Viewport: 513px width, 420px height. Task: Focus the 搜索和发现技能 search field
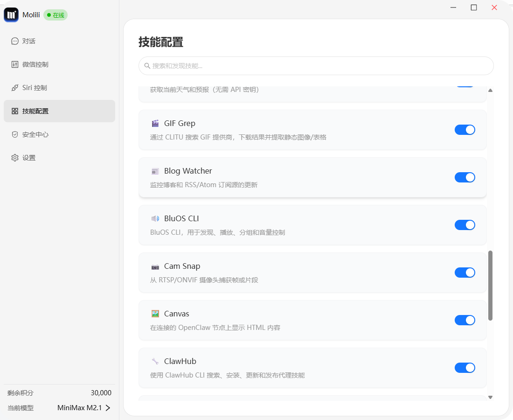[317, 66]
